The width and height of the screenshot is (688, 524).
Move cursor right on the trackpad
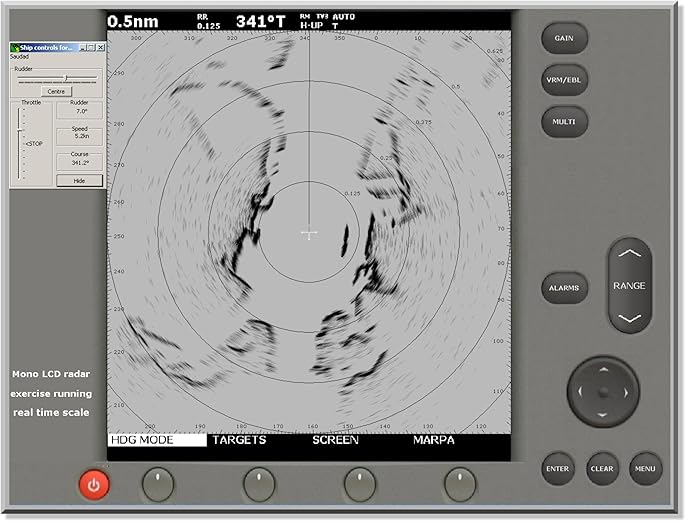coord(626,392)
